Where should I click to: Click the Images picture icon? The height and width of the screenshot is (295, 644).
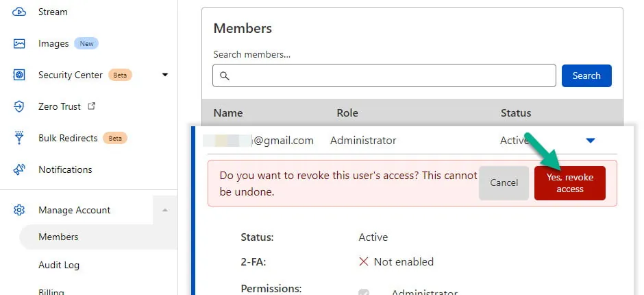pos(19,44)
